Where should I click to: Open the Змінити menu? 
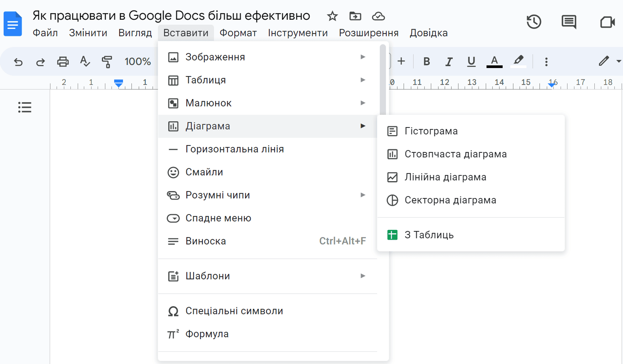click(88, 33)
